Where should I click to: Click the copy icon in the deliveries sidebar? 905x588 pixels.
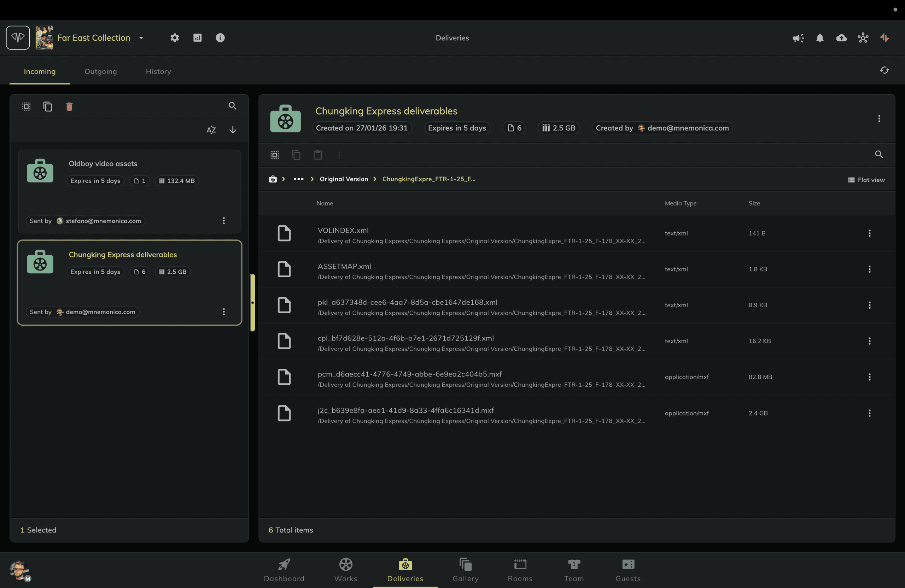47,106
